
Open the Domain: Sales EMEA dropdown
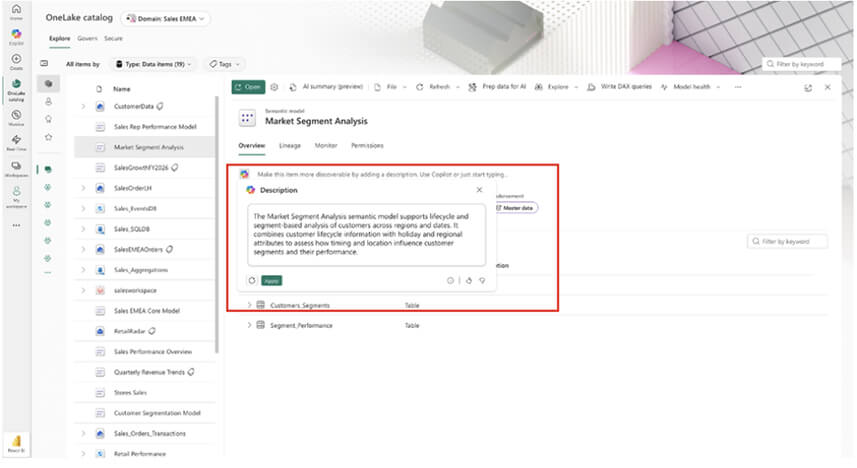pos(166,19)
